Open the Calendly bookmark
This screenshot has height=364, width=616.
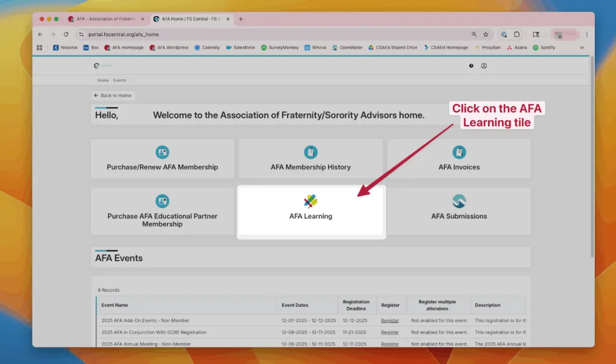207,48
